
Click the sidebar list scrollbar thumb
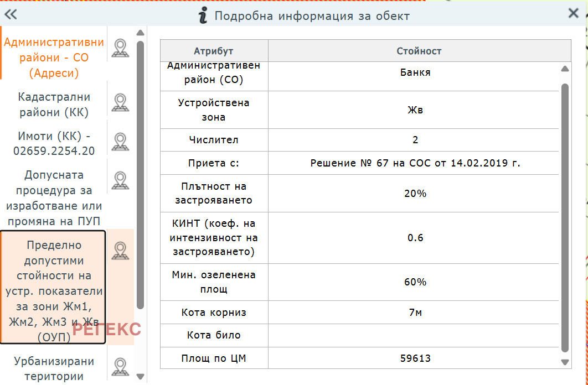[x=140, y=175]
